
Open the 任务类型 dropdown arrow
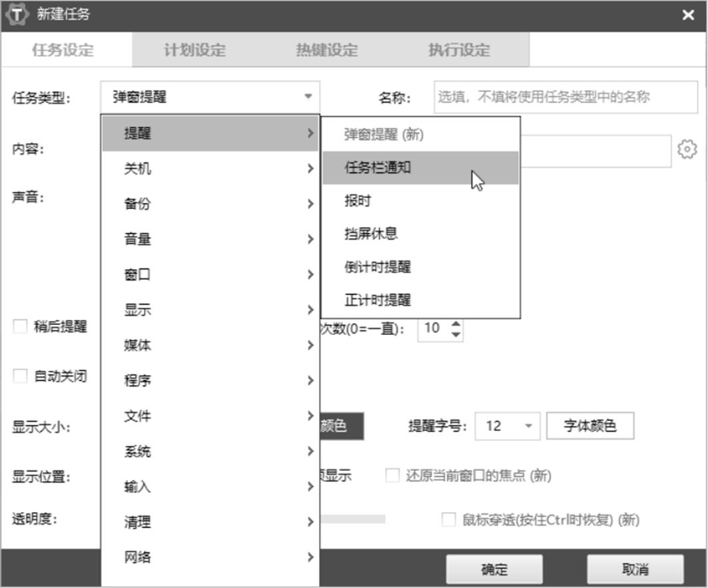(308, 97)
